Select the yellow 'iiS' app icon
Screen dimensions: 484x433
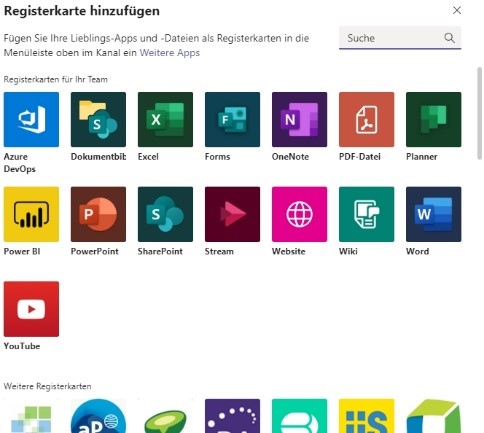(366, 416)
